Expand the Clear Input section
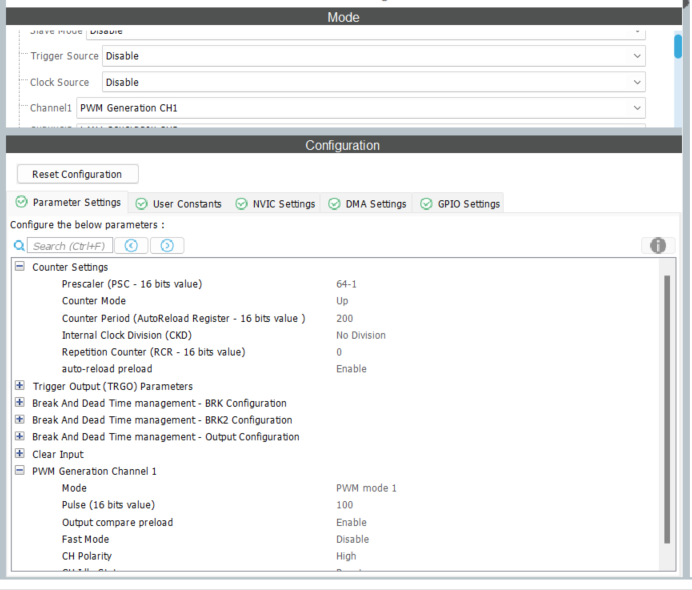 click(x=19, y=453)
